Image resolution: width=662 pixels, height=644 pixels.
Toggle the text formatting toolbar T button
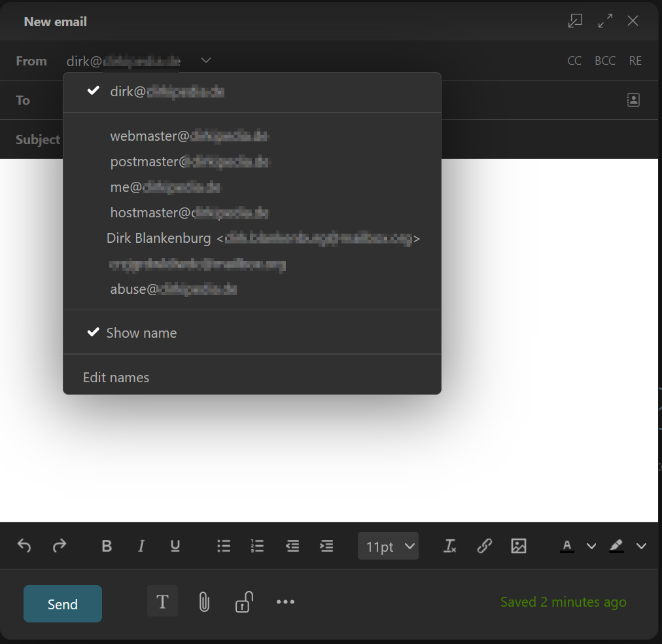click(162, 601)
